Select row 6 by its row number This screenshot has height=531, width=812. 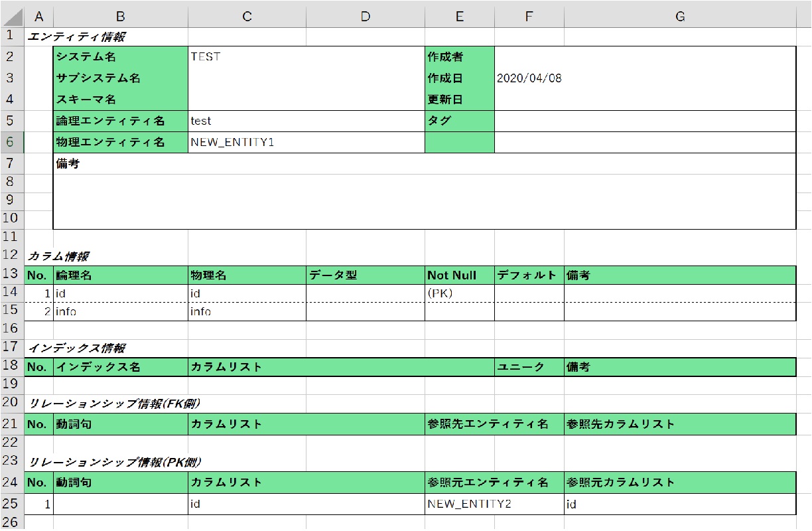11,142
